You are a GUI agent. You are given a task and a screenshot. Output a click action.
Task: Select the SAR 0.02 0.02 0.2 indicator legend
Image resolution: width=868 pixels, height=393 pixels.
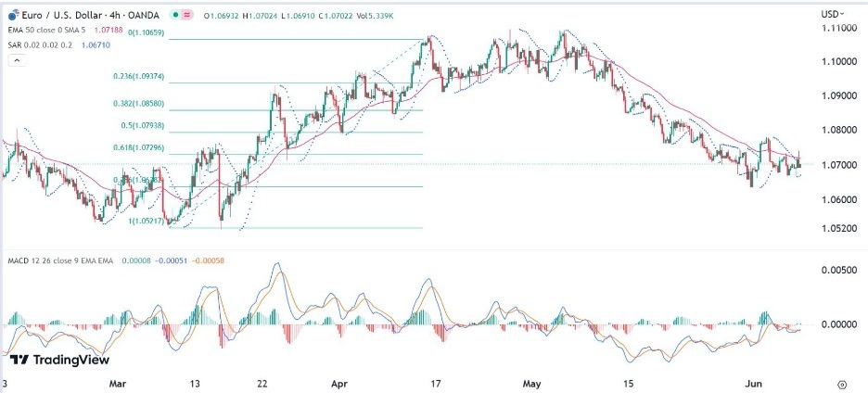click(42, 45)
